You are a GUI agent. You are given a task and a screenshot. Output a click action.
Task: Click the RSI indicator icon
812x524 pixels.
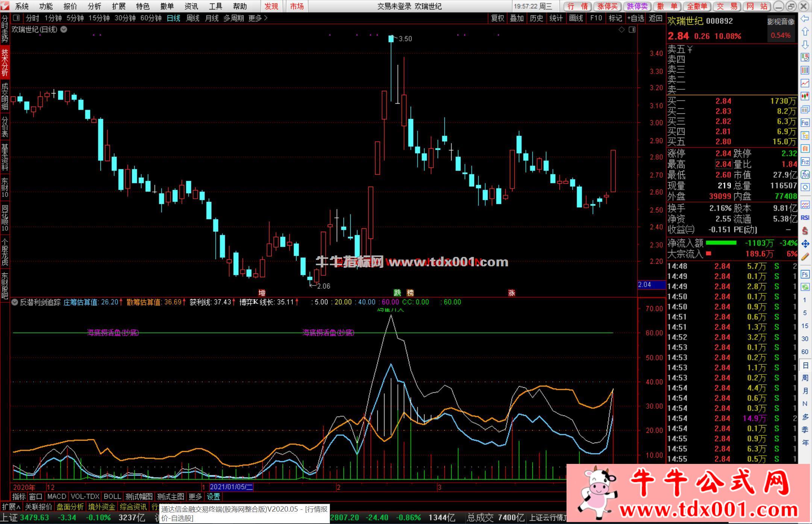coord(805,217)
